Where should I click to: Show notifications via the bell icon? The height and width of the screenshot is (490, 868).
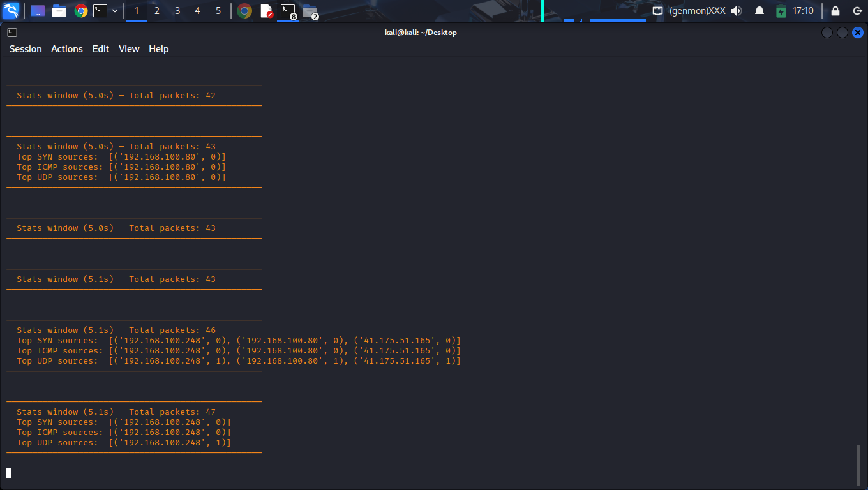(759, 11)
